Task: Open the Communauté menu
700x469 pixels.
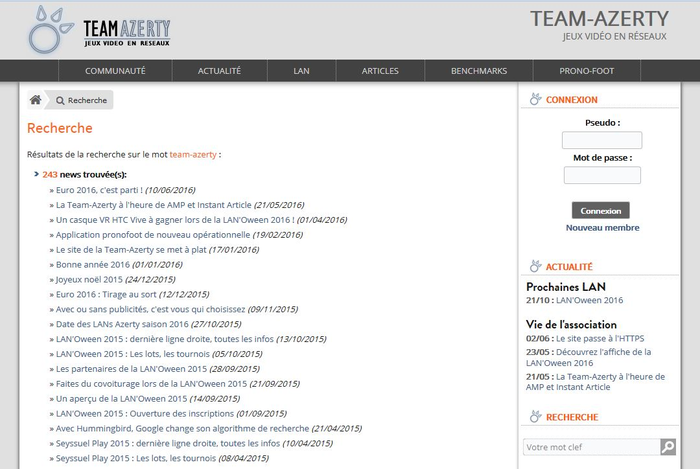Action: click(x=115, y=71)
